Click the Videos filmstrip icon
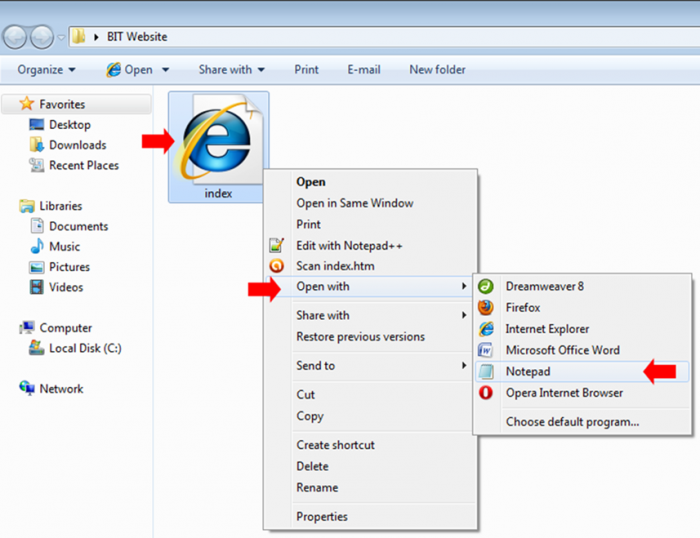The height and width of the screenshot is (538, 700). pos(37,287)
